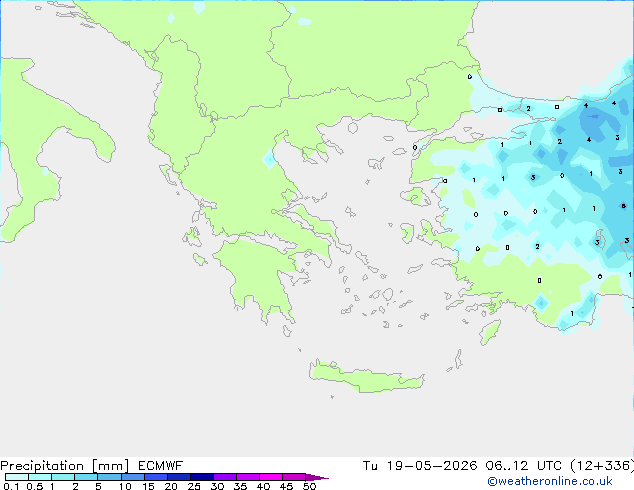This screenshot has height=490, width=634.
Task: Click the legend value '0.1'
Action: [11, 486]
